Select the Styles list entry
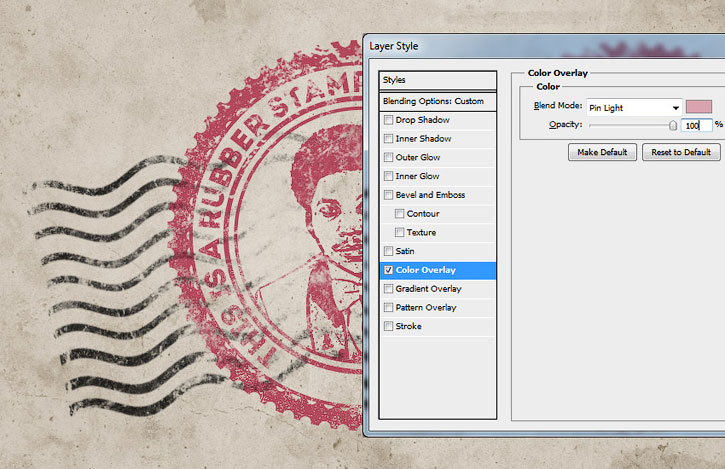The height and width of the screenshot is (469, 725). pos(437,80)
